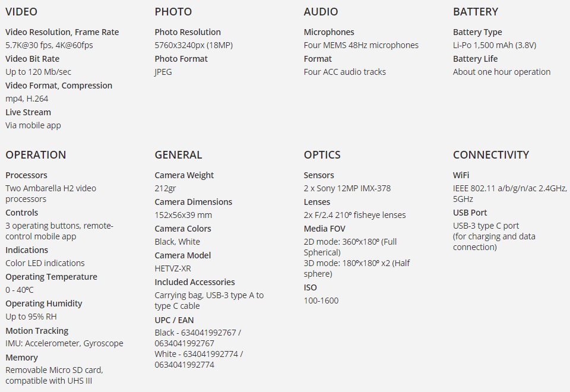570x392 pixels.
Task: Select the Removable Micro SD card text
Action: point(54,370)
